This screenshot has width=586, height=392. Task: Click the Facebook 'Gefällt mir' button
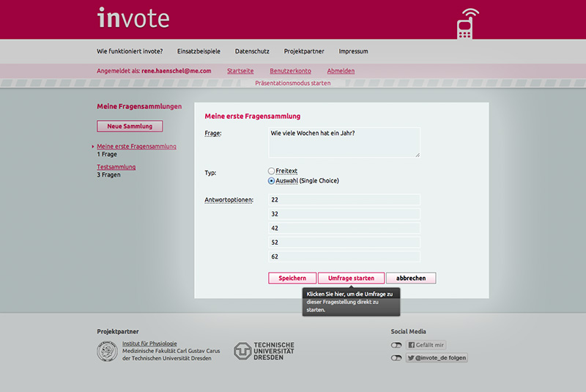pos(426,345)
